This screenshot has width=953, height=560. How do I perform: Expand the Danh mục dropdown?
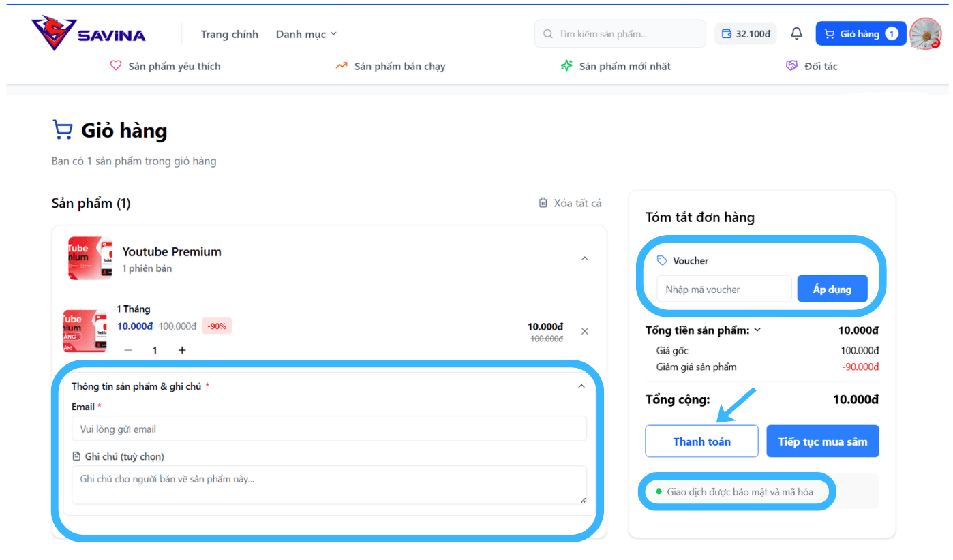click(307, 34)
